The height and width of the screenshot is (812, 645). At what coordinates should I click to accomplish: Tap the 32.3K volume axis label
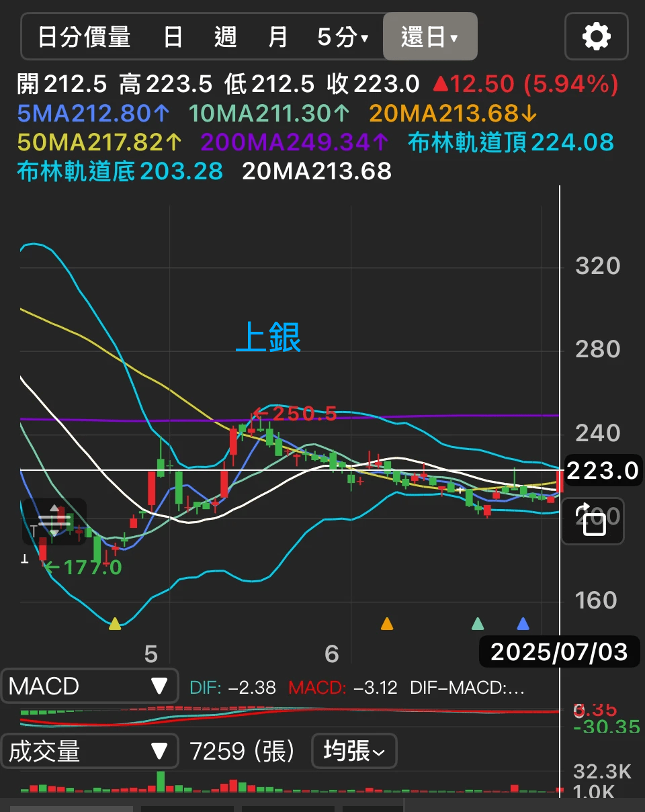602,771
